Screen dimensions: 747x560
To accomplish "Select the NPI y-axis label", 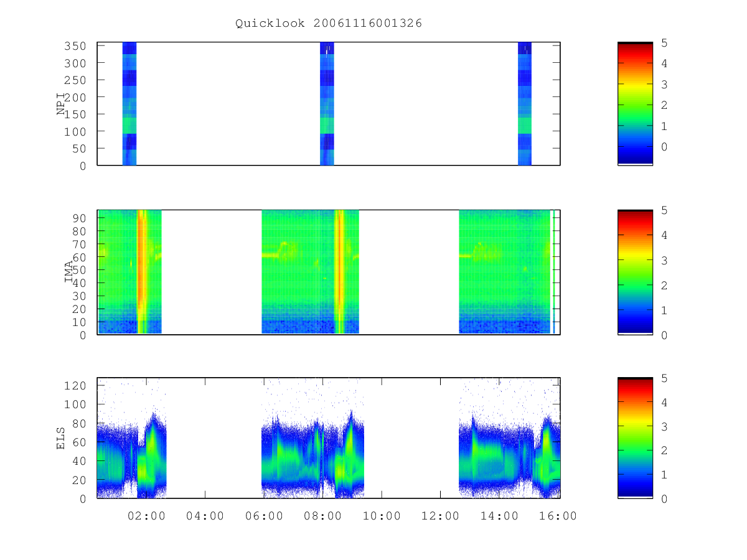I will [x=61, y=104].
